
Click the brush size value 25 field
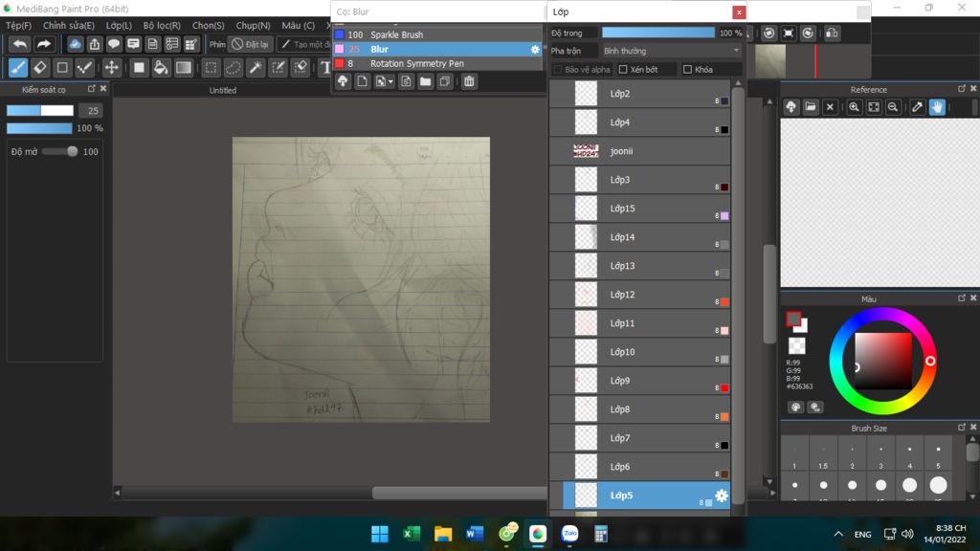(93, 111)
